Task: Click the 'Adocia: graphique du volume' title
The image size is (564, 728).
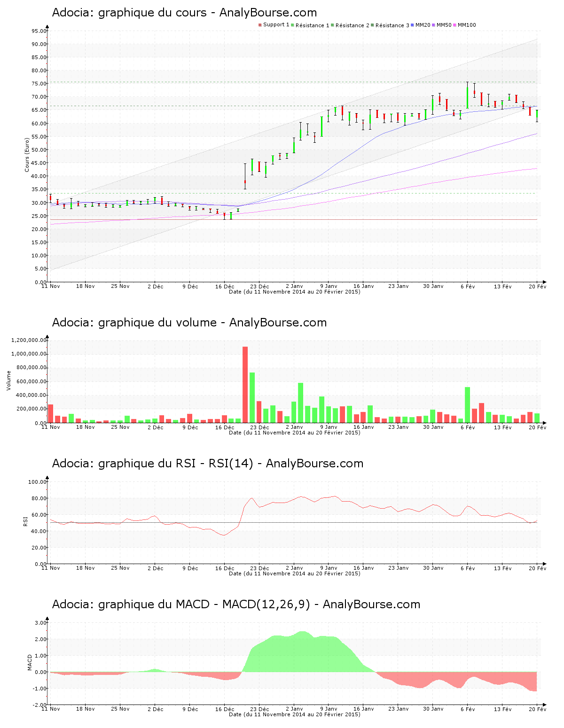Action: point(189,323)
